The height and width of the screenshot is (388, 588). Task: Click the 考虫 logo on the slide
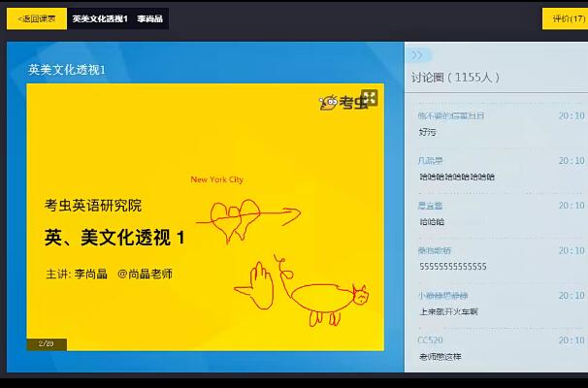click(x=343, y=103)
